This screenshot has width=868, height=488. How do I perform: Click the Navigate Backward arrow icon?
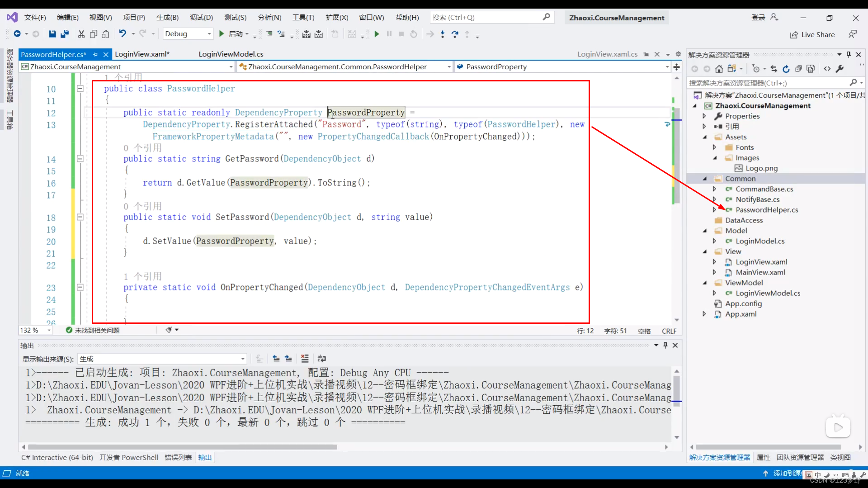coord(17,33)
